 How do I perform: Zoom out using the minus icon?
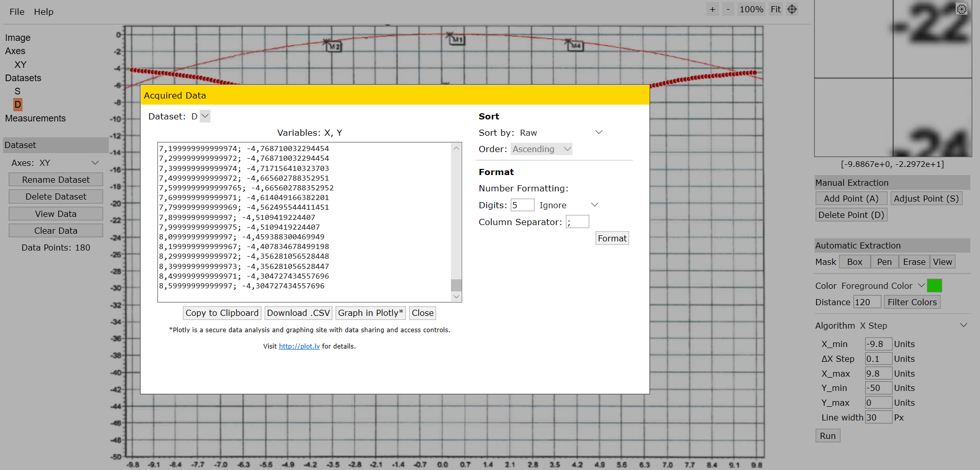click(x=727, y=9)
